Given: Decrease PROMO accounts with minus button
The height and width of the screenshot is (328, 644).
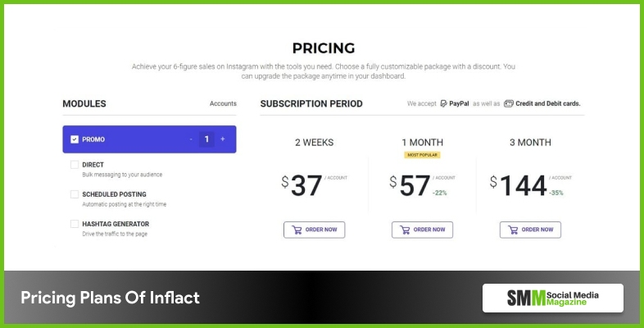Looking at the screenshot, I should click(191, 139).
